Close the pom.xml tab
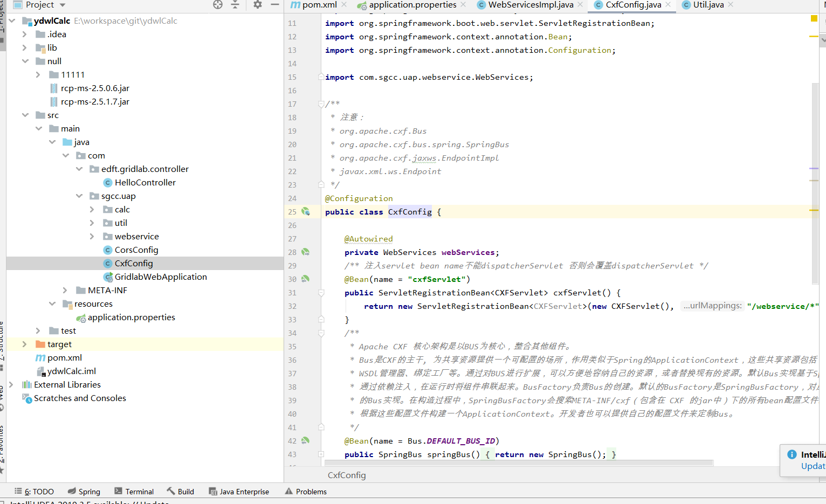826x504 pixels. coord(344,5)
